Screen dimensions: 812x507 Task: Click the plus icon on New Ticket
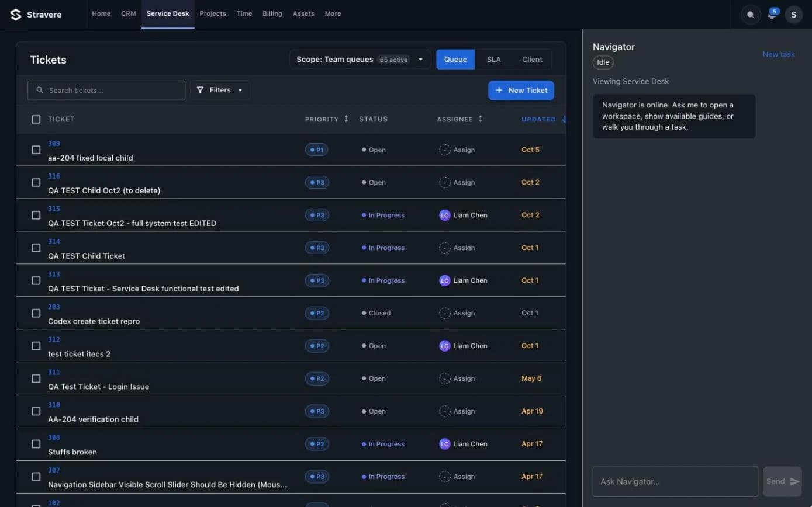(x=499, y=90)
